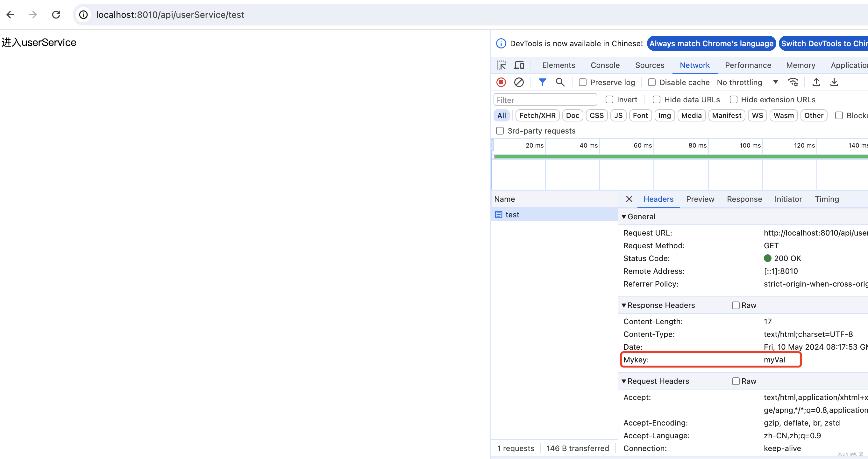Filter by Media type
Screen dimensions: 868x459
[x=691, y=116]
